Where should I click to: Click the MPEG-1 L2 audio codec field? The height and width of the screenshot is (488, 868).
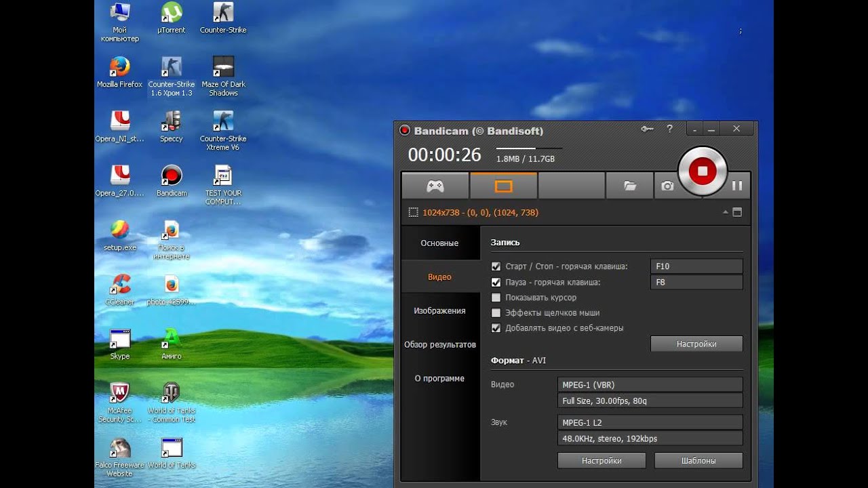(650, 422)
